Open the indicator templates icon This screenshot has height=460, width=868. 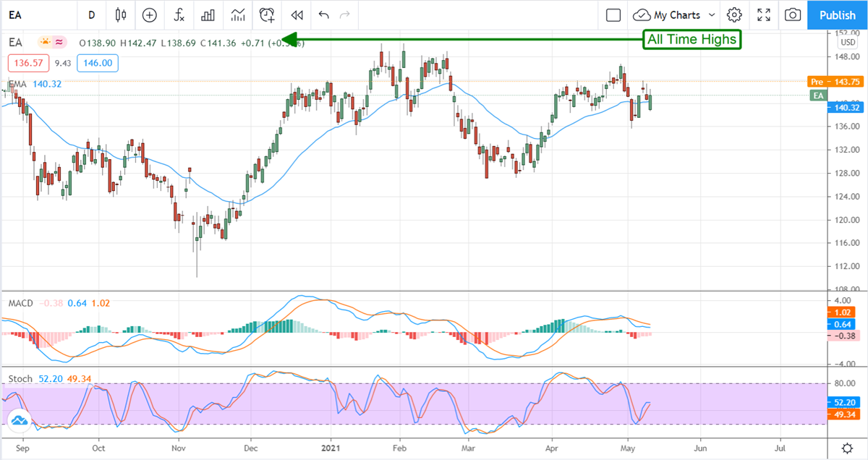click(x=238, y=14)
